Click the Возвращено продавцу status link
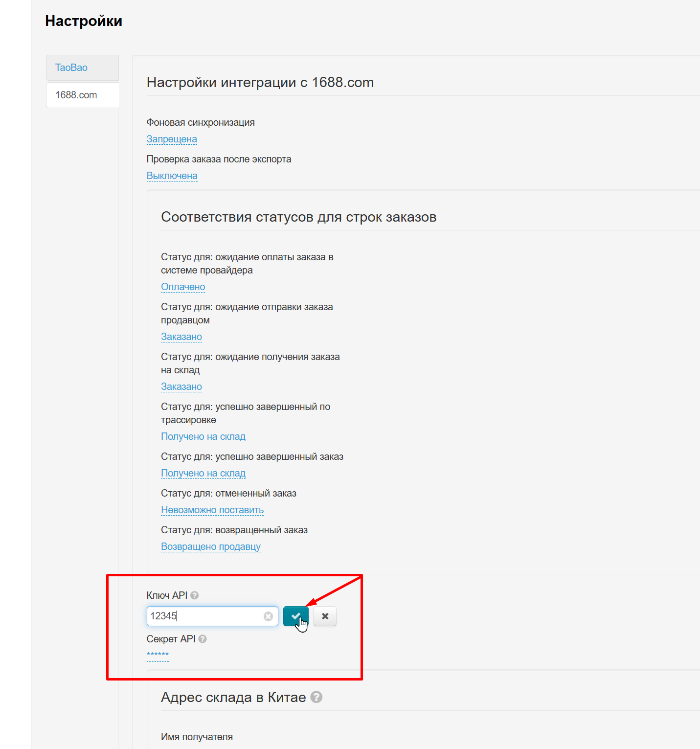Image resolution: width=700 pixels, height=749 pixels. 211,546
